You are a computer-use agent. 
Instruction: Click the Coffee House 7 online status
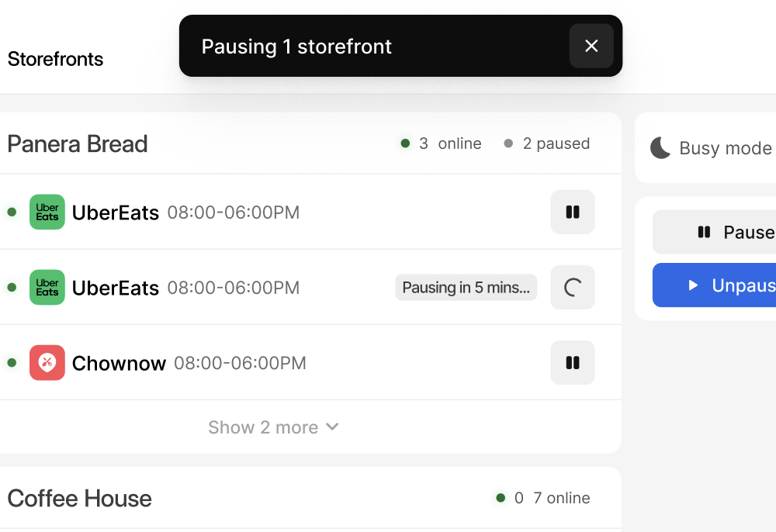(x=543, y=498)
